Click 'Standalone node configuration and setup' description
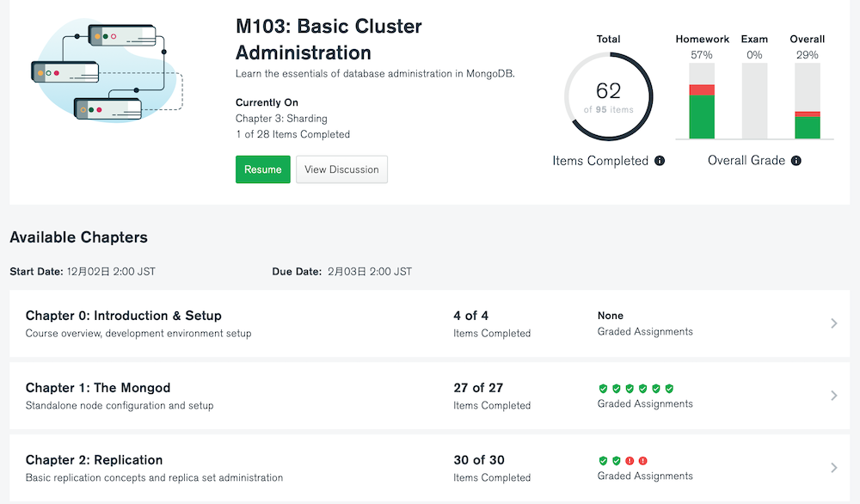Image resolution: width=860 pixels, height=504 pixels. (x=120, y=405)
